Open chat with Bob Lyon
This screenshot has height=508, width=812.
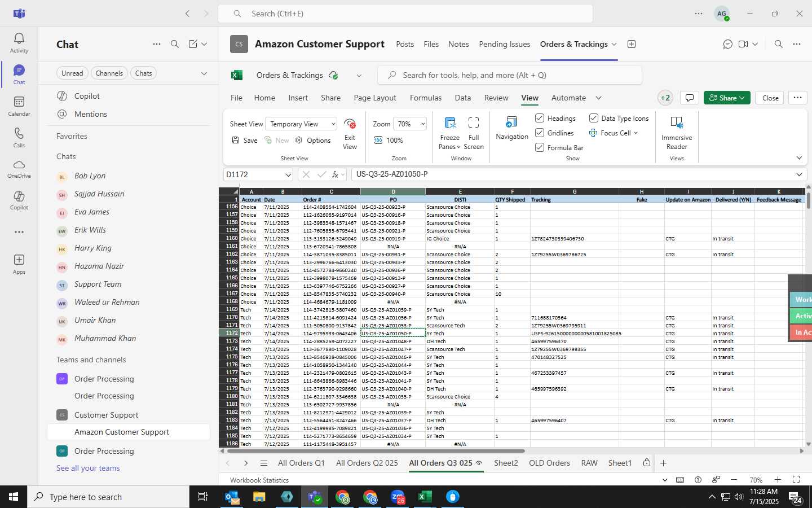pyautogui.click(x=129, y=176)
